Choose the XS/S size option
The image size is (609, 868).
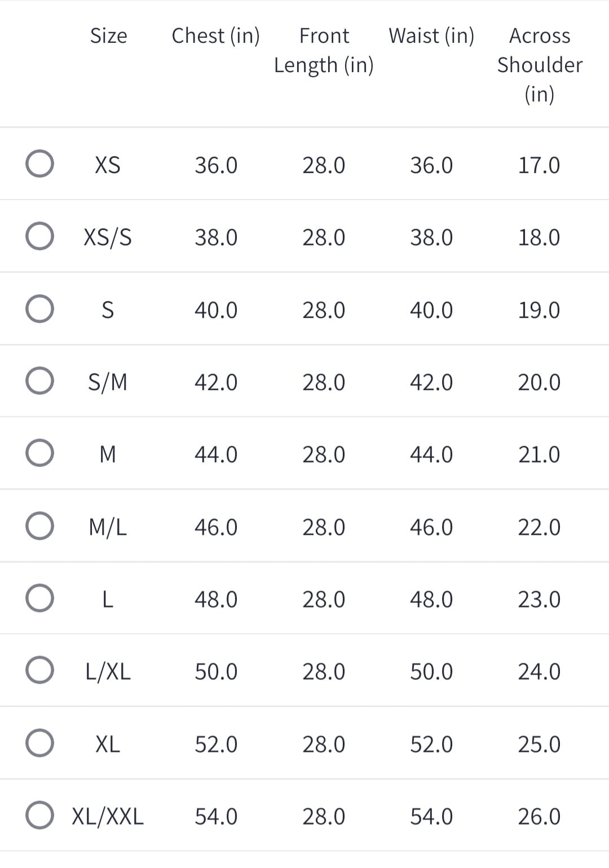pos(40,236)
